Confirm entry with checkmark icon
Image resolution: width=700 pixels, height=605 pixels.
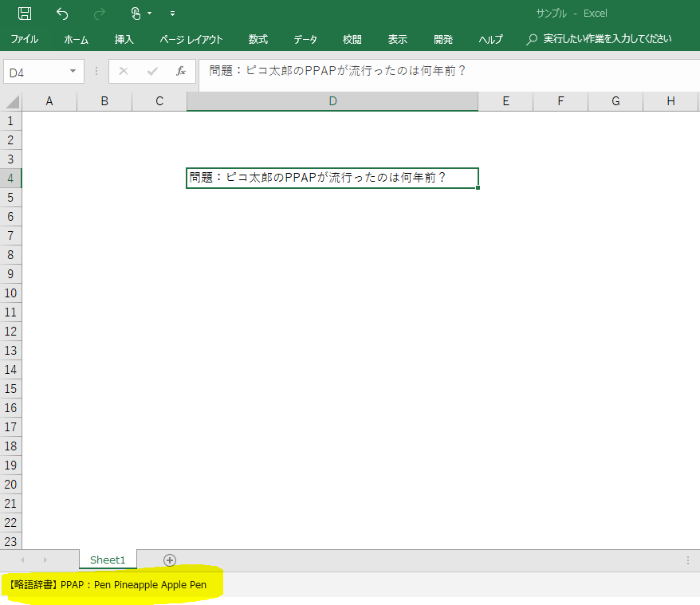pyautogui.click(x=152, y=71)
